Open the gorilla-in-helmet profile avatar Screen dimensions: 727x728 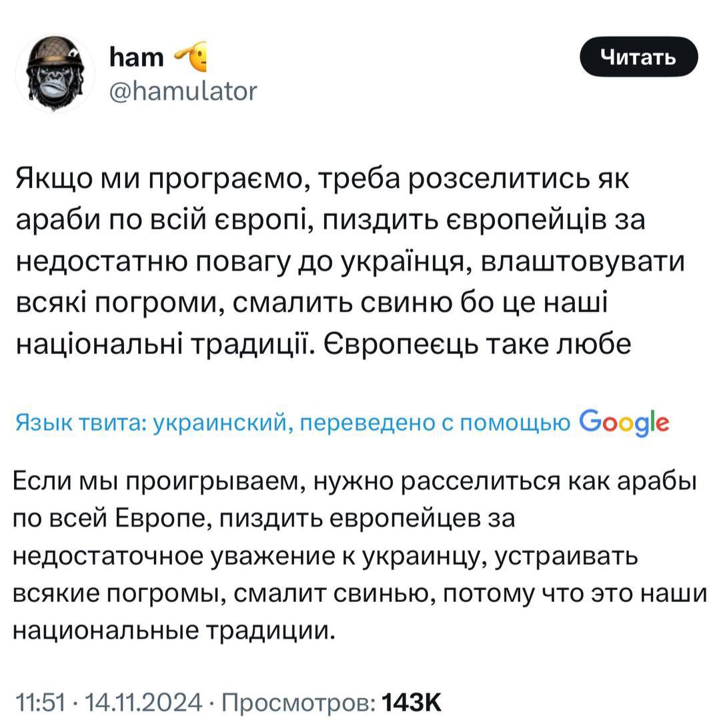(x=55, y=73)
